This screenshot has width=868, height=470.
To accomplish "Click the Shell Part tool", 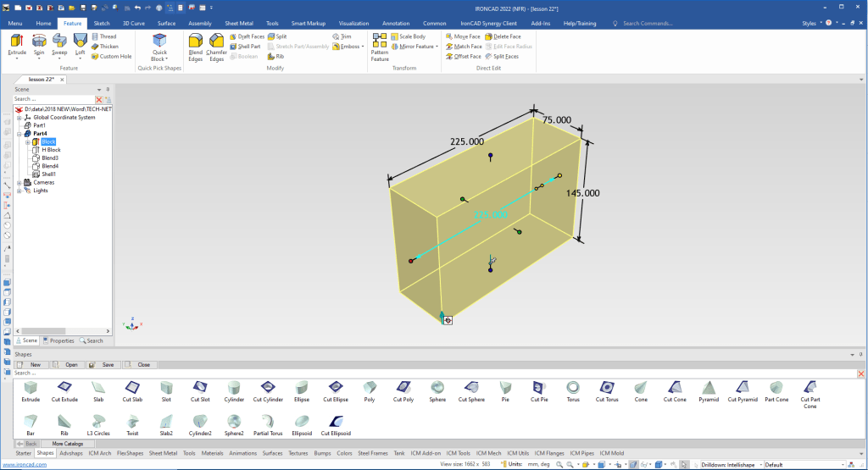I will coord(246,47).
